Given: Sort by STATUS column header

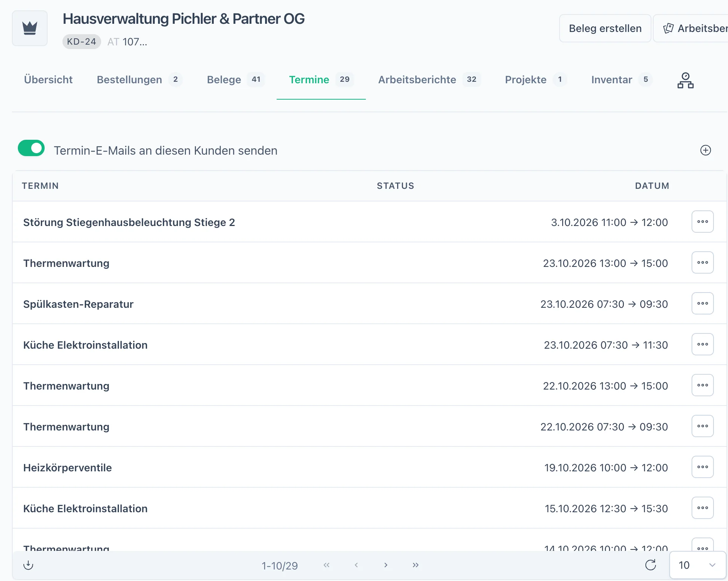Looking at the screenshot, I should pos(395,186).
